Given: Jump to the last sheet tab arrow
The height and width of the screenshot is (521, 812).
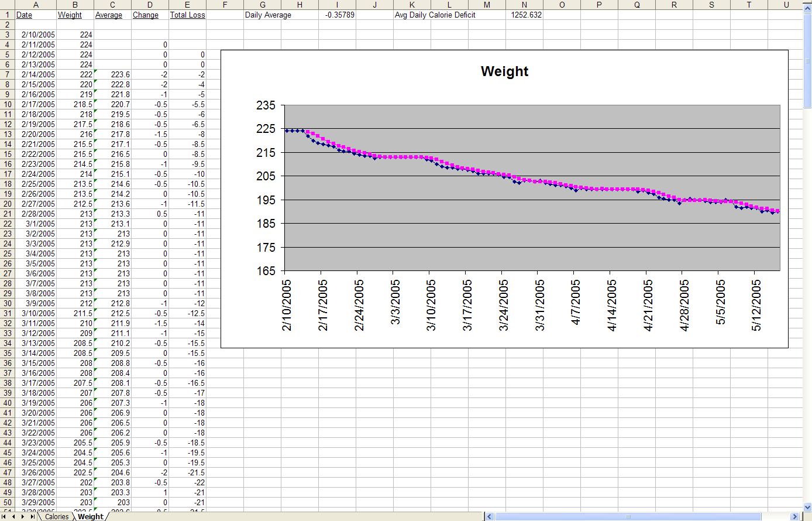Looking at the screenshot, I should coord(32,516).
